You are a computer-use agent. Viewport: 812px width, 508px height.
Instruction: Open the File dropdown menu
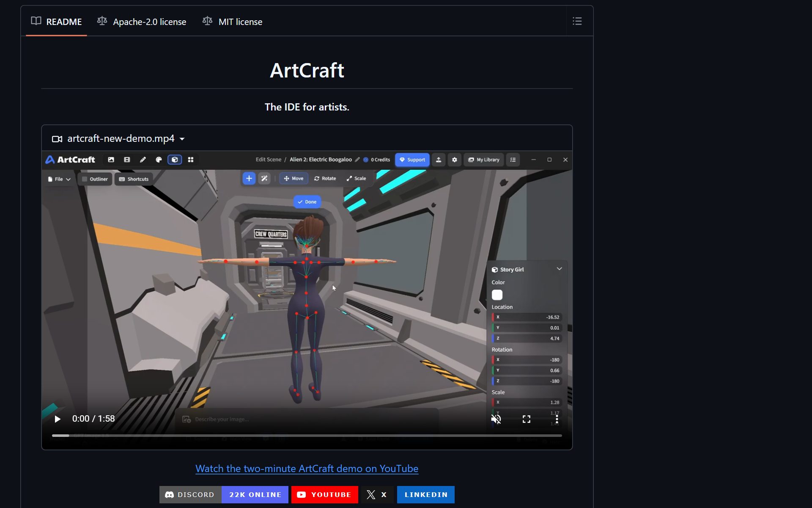59,179
